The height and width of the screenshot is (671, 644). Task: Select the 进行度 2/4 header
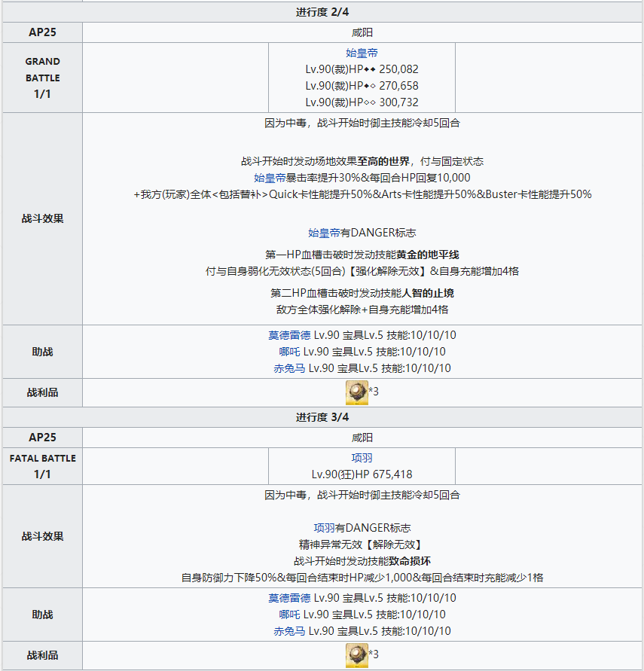click(x=322, y=12)
